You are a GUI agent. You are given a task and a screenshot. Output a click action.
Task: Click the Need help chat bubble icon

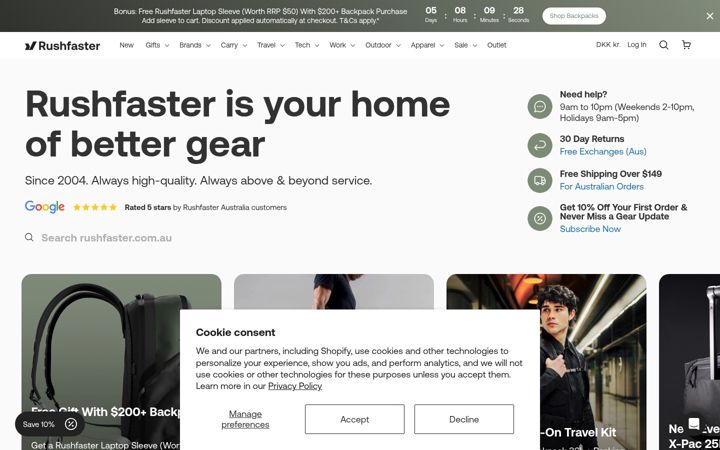(x=540, y=107)
